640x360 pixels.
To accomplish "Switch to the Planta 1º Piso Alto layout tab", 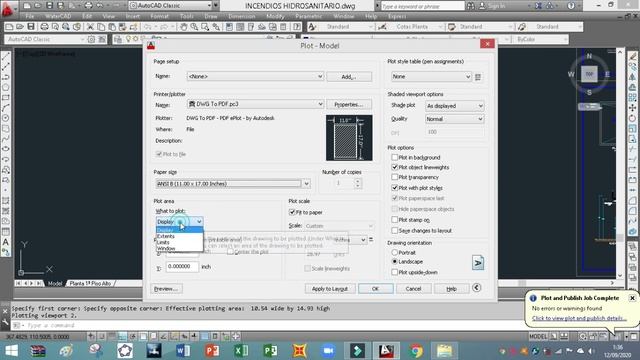I will pyautogui.click(x=90, y=283).
